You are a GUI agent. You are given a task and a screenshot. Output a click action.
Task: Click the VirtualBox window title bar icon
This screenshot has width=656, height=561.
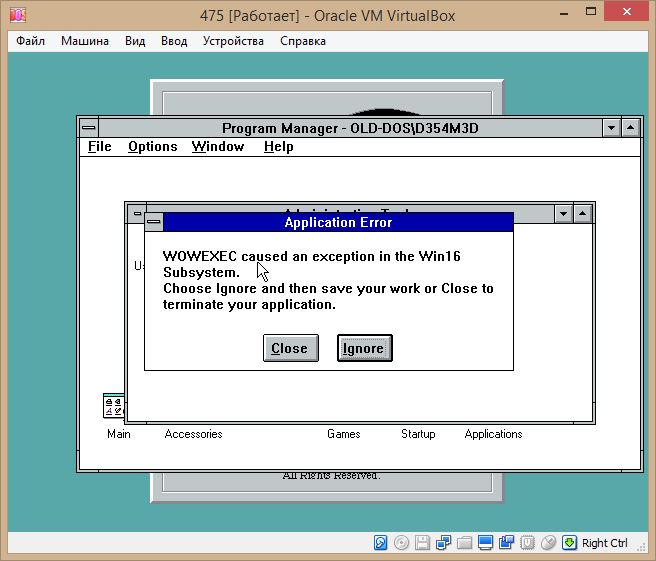pyautogui.click(x=18, y=15)
